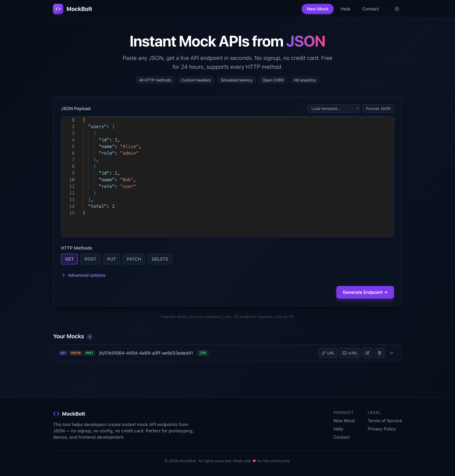The width and height of the screenshot is (455, 476).
Task: Open the Help nav item
Action: click(x=345, y=9)
